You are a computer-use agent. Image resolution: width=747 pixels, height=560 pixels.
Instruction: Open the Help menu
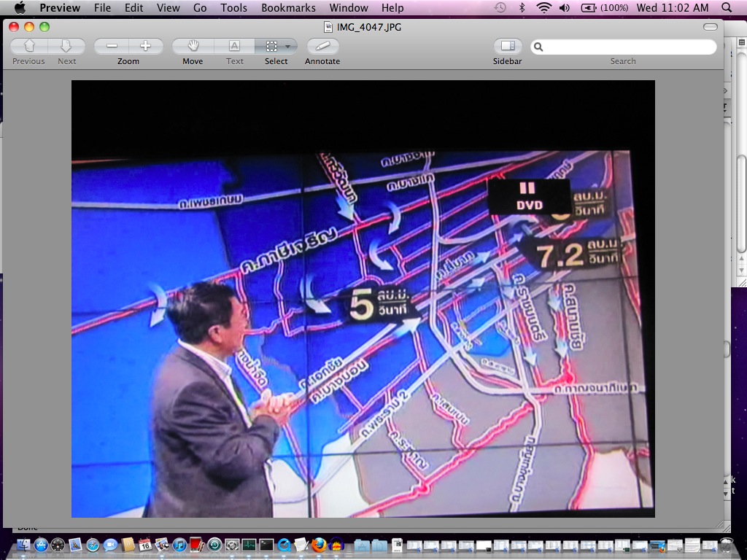[392, 7]
